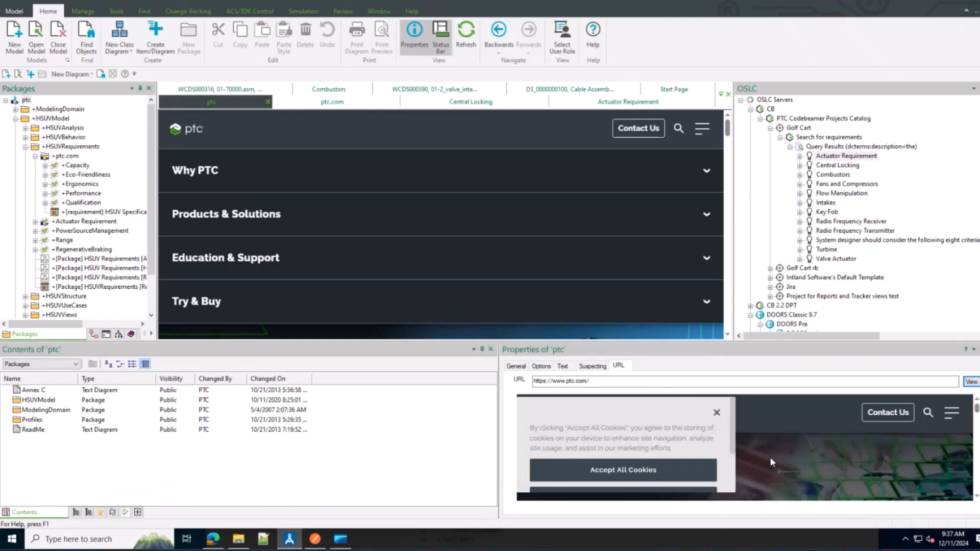Click ptc logo on web page
Screen dimensions: 980x551
click(x=186, y=129)
